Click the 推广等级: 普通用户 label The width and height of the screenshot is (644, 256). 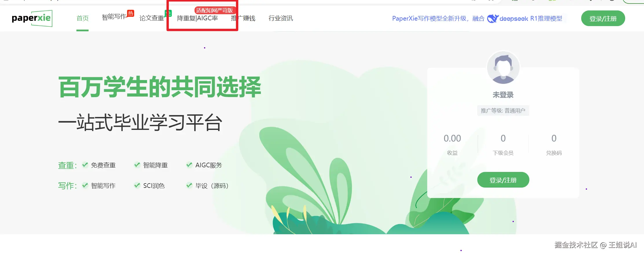(x=503, y=110)
